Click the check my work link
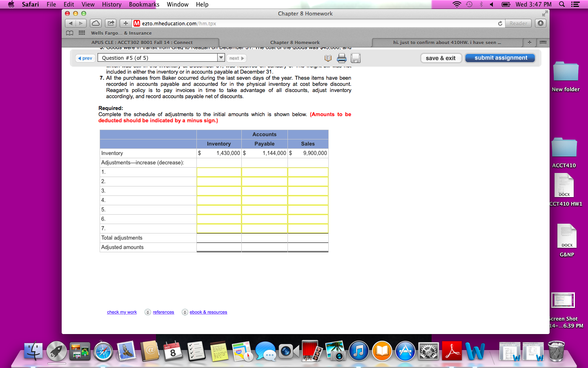Viewport: 588px width, 368px height. point(122,312)
